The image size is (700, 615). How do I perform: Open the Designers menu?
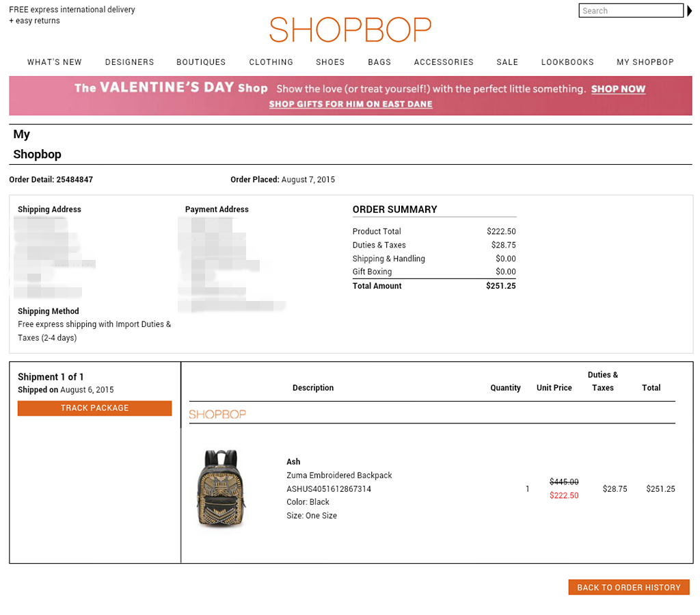tap(129, 62)
